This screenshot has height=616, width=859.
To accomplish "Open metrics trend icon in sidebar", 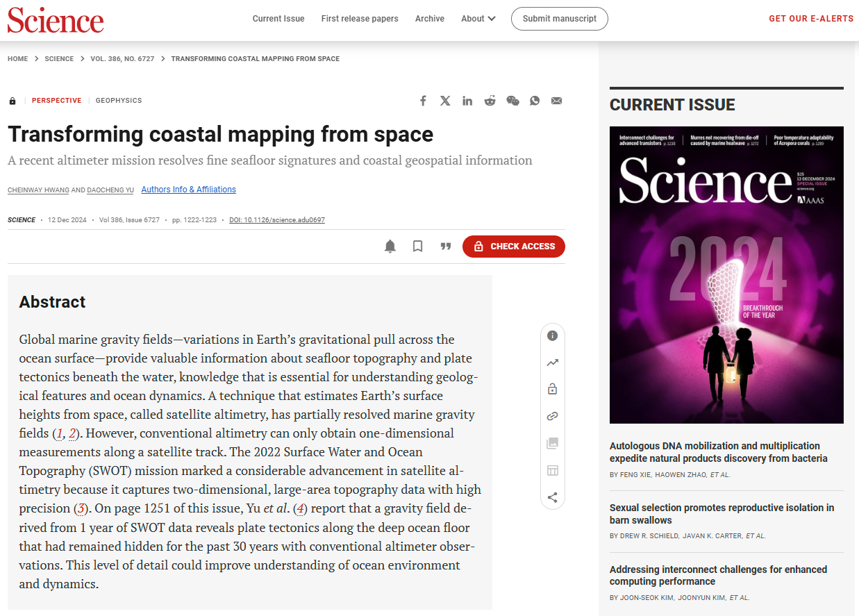I will [552, 363].
